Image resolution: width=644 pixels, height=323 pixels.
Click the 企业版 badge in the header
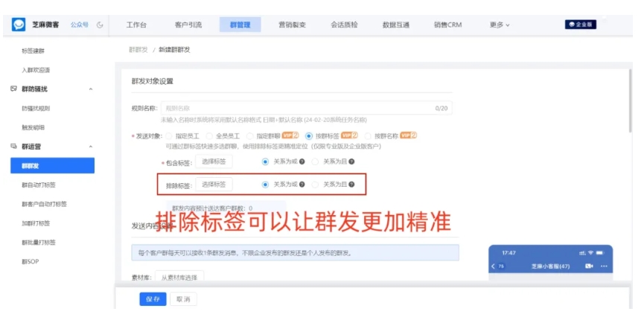tap(581, 25)
